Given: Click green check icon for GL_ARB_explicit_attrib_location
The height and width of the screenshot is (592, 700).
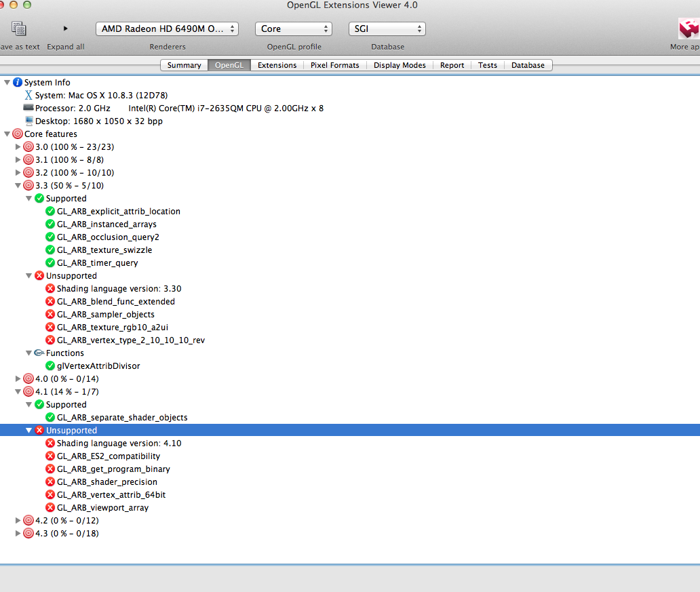Looking at the screenshot, I should [50, 211].
